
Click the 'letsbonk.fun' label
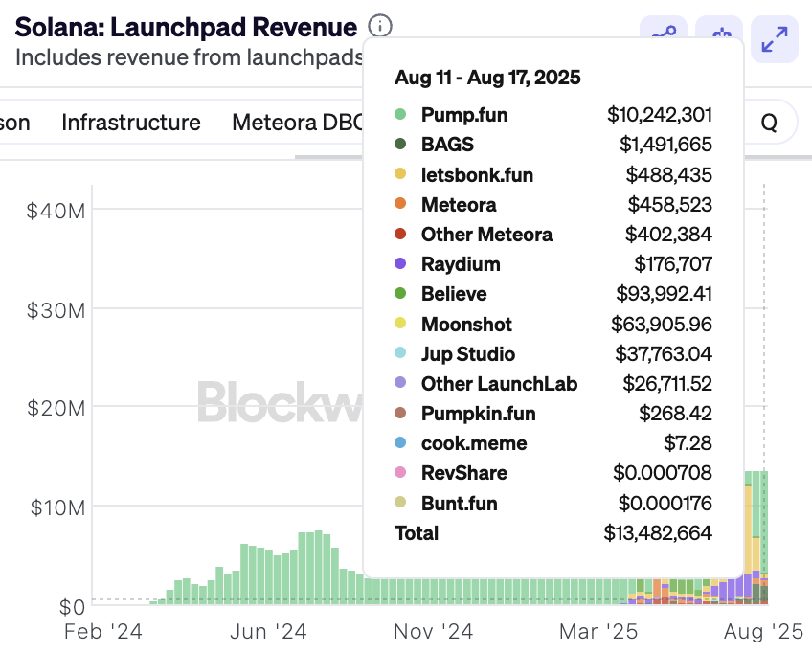point(478,175)
